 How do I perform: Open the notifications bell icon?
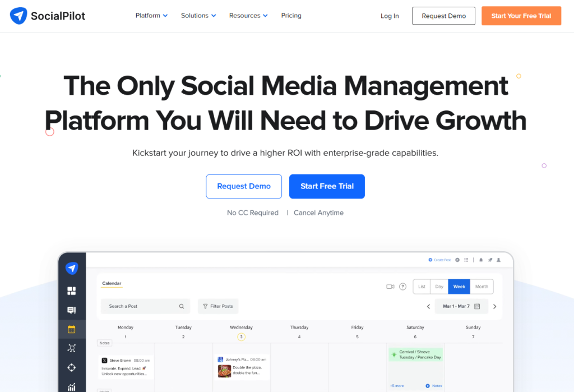click(x=481, y=260)
